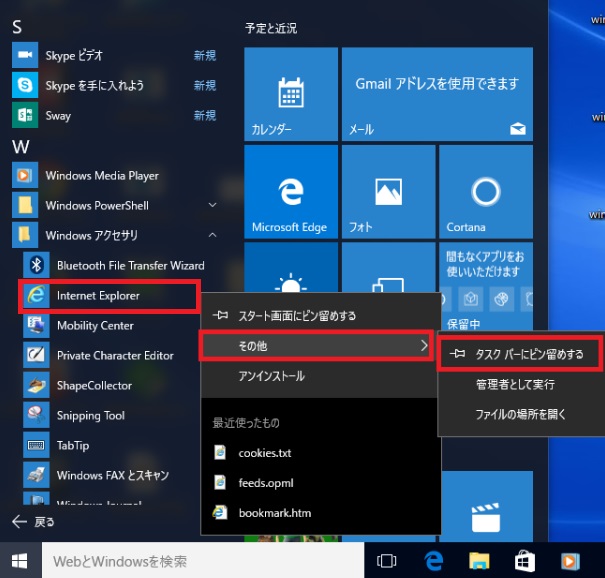Open the その他 menu entry

click(x=316, y=345)
